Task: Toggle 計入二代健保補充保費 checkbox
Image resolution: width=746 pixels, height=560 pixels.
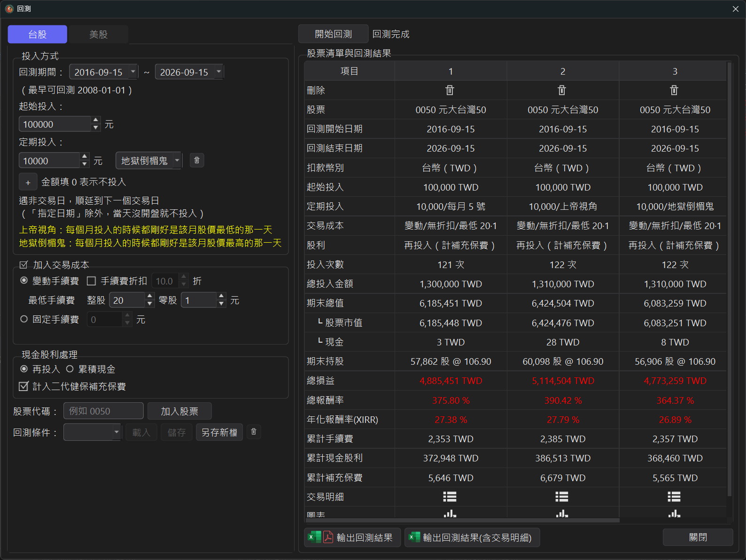Action: coord(24,386)
